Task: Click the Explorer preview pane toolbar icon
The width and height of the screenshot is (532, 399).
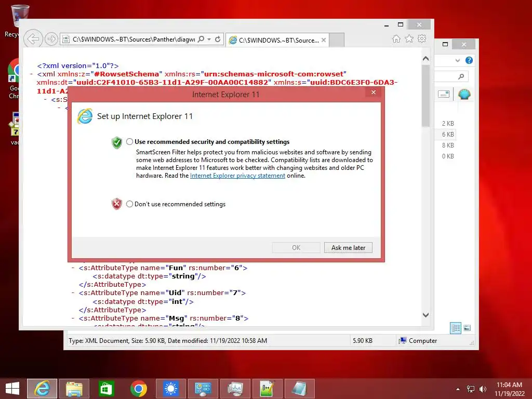Action: click(444, 94)
